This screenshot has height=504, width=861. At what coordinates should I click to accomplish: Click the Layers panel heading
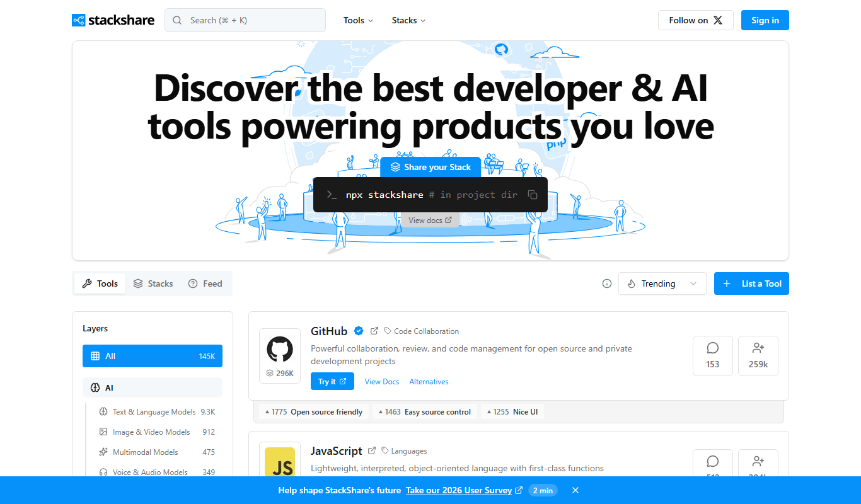pyautogui.click(x=95, y=328)
